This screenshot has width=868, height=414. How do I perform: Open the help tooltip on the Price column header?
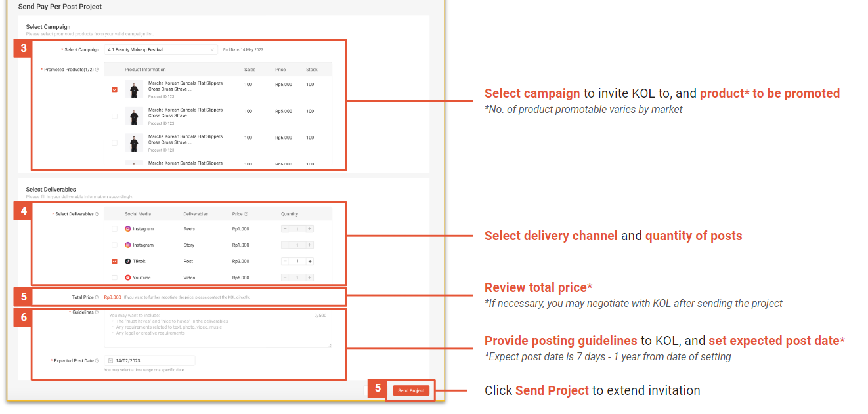246,213
